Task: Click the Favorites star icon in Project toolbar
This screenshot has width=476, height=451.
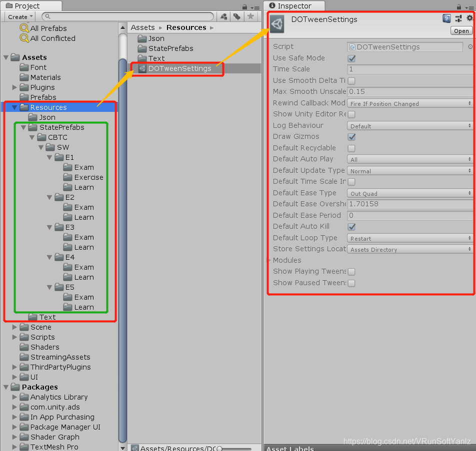Action: pyautogui.click(x=250, y=16)
